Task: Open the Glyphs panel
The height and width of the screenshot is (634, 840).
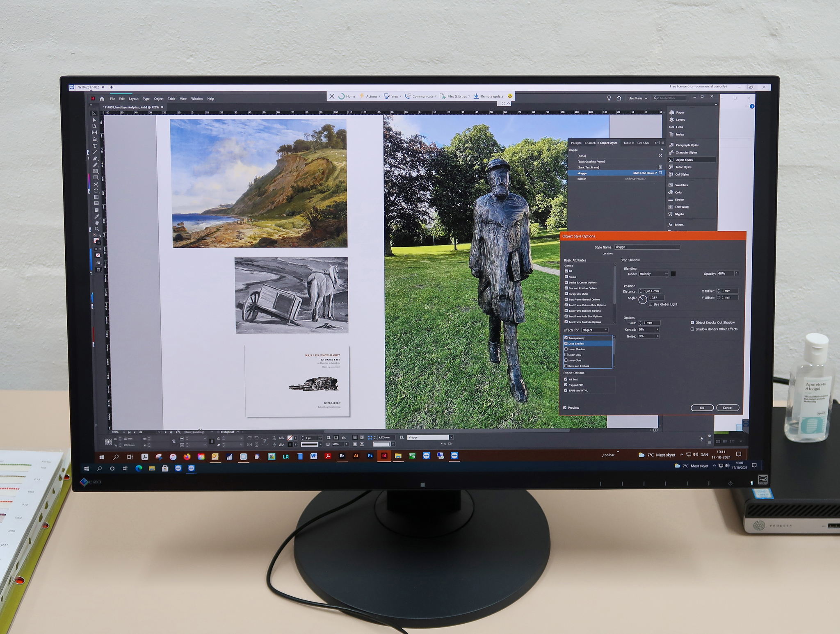Action: tap(676, 214)
